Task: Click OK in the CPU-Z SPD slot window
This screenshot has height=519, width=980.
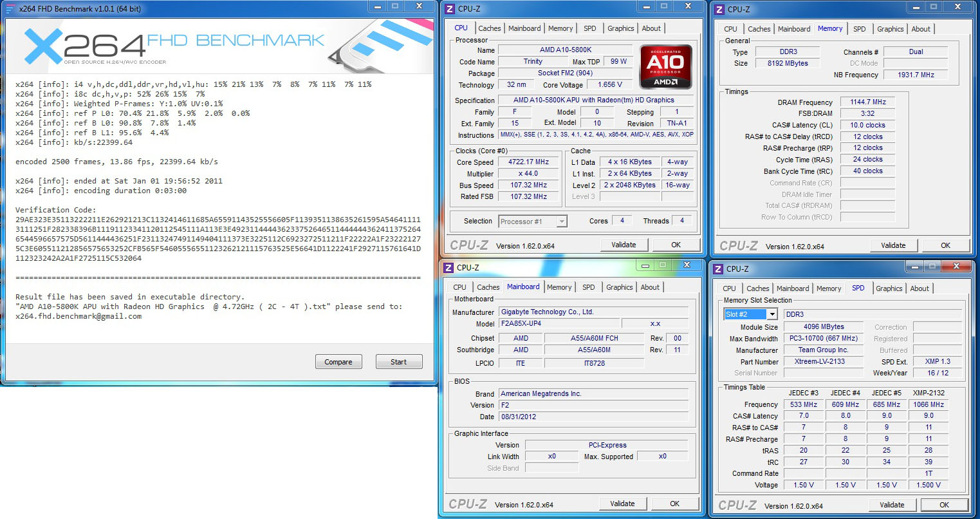Action: (x=945, y=505)
